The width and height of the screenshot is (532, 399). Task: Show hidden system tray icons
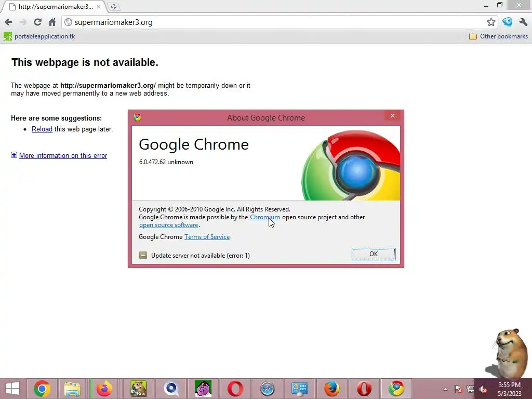tap(445, 389)
